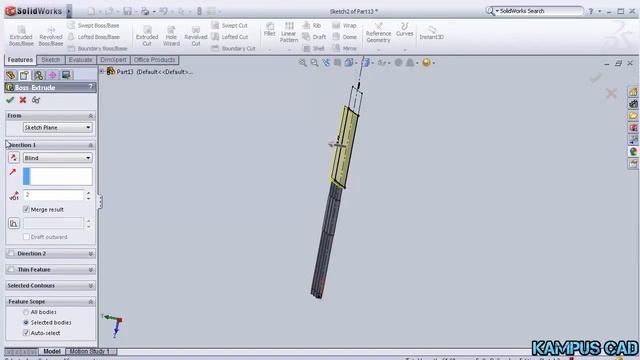
Task: Switch to the Evaluate tab
Action: [80, 60]
